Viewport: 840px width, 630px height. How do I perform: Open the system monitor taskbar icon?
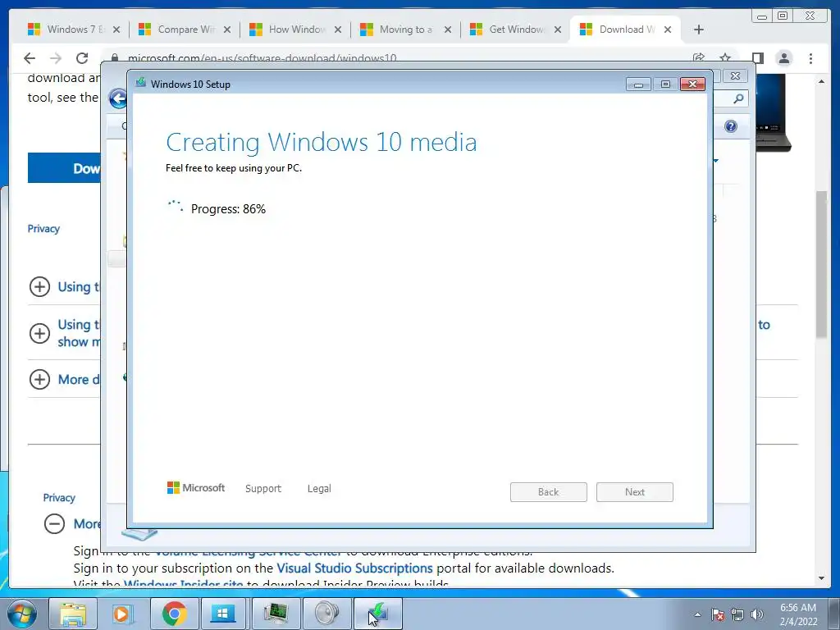[276, 614]
